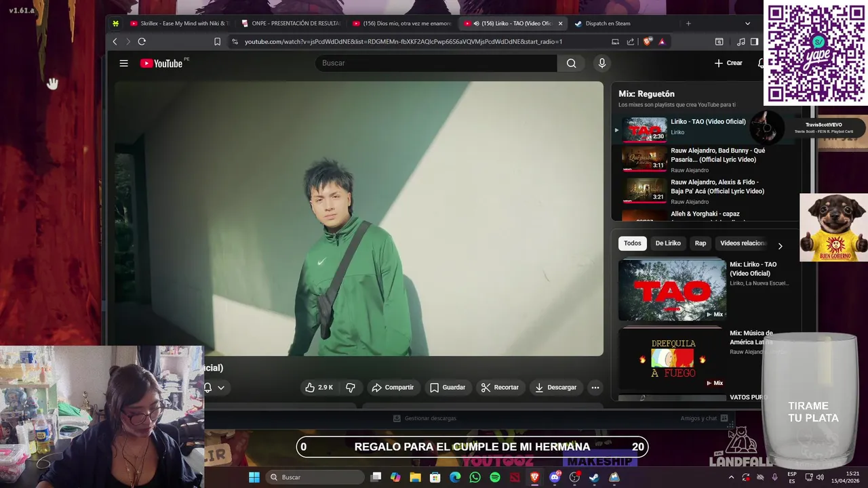This screenshot has height=488, width=868.
Task: Open File Explorer from the taskbar
Action: tap(415, 477)
